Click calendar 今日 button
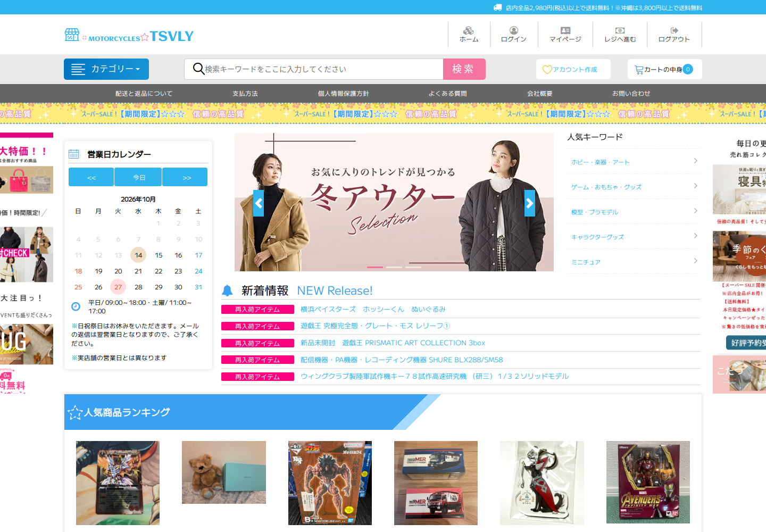This screenshot has height=532, width=766. point(138,177)
